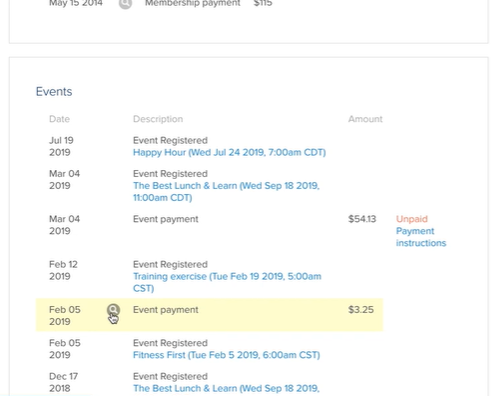This screenshot has width=502, height=396.
Task: Click the Events section heading
Action: coord(54,92)
